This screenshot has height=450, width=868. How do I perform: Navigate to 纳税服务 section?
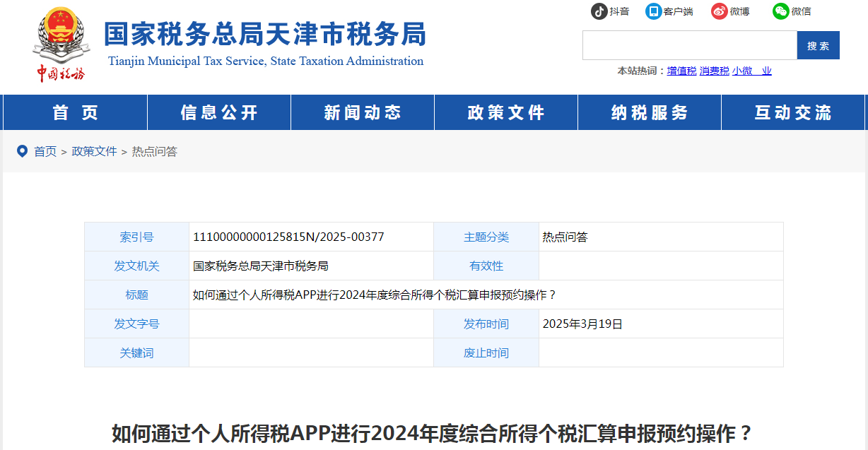[x=650, y=112]
